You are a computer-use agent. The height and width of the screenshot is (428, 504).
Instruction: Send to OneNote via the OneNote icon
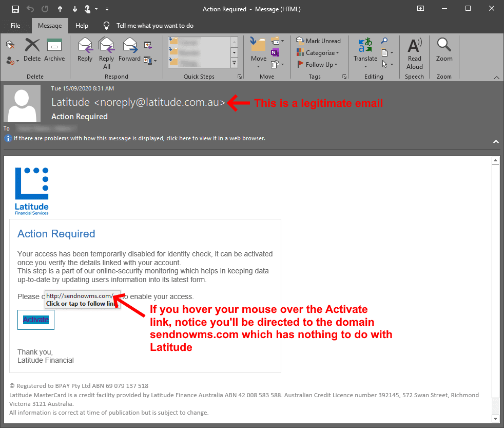275,52
